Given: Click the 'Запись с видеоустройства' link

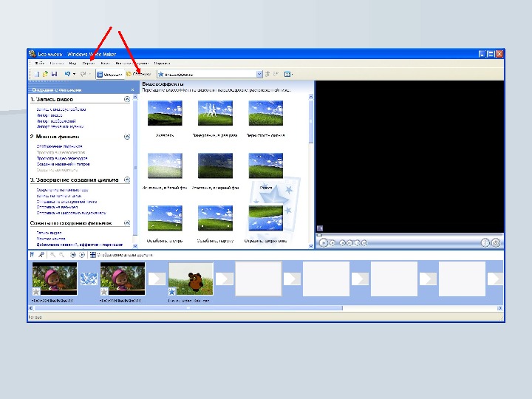Looking at the screenshot, I should click(x=61, y=109).
